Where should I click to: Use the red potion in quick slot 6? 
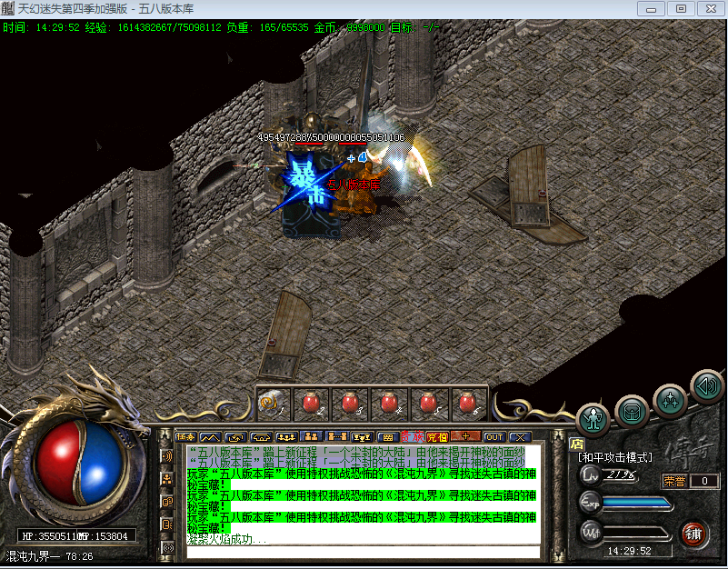467,403
